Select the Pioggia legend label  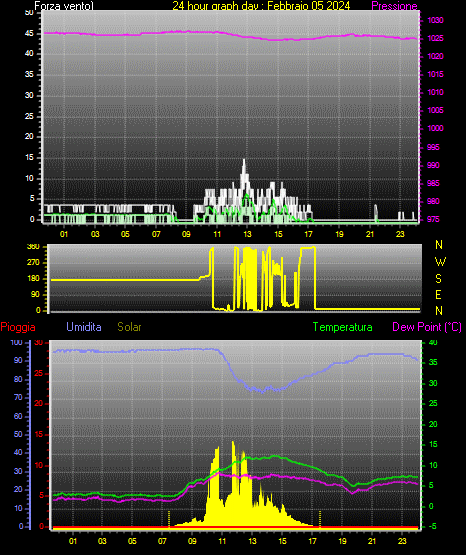pos(18,327)
